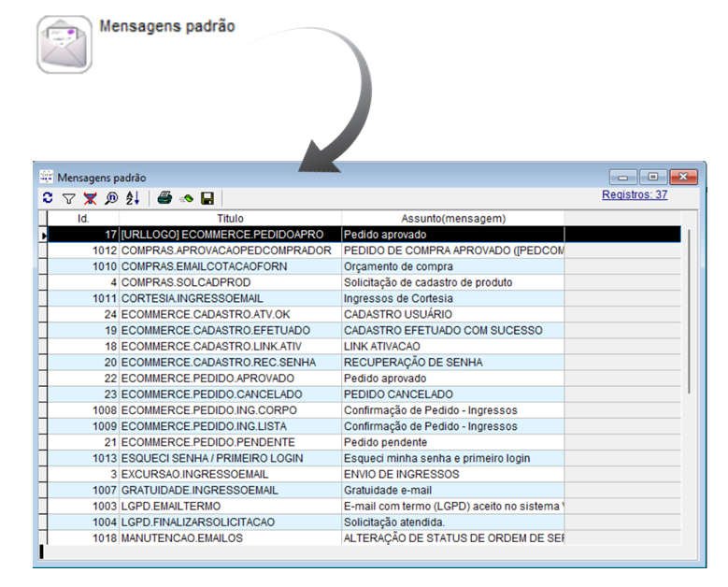Save using the floppy disk icon
The image size is (728, 587).
207,198
